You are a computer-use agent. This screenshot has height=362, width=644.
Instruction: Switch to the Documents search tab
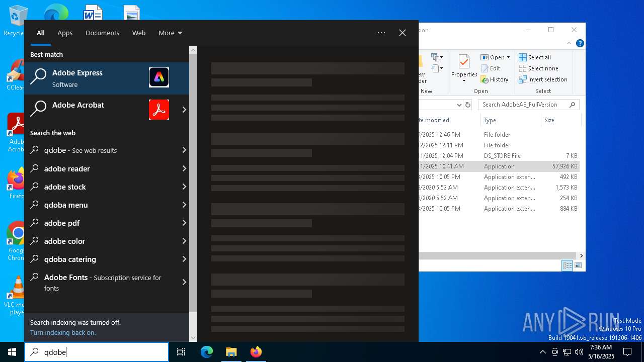click(x=102, y=33)
